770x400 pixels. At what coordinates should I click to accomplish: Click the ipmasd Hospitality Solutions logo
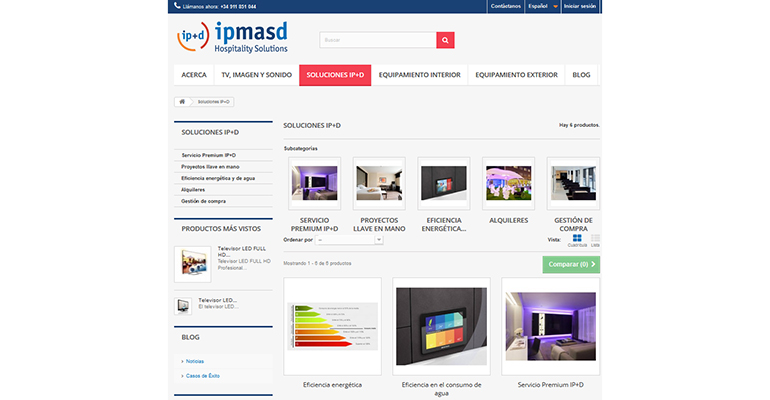coord(233,37)
